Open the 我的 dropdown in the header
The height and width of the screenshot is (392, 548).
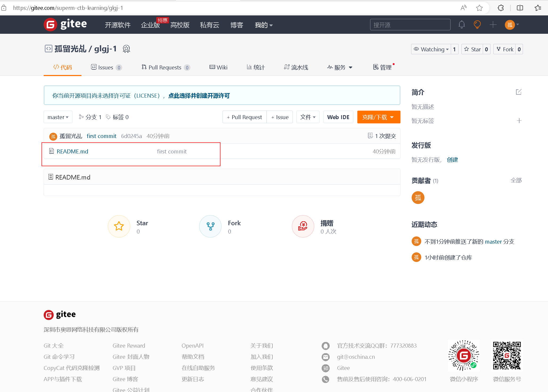(264, 25)
